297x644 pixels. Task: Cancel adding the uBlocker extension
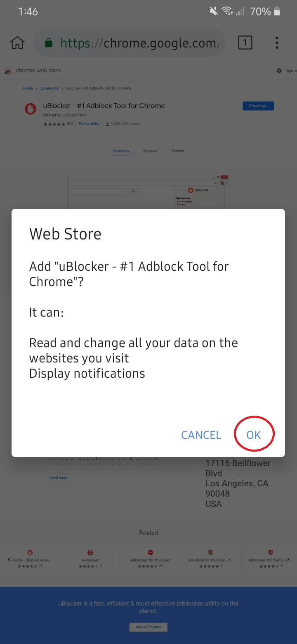tap(201, 435)
